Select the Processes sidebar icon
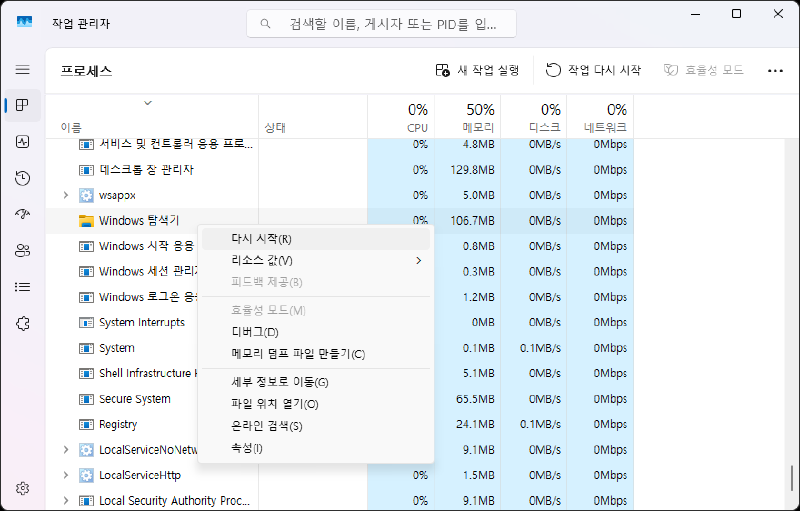This screenshot has height=511, width=800. [22, 106]
